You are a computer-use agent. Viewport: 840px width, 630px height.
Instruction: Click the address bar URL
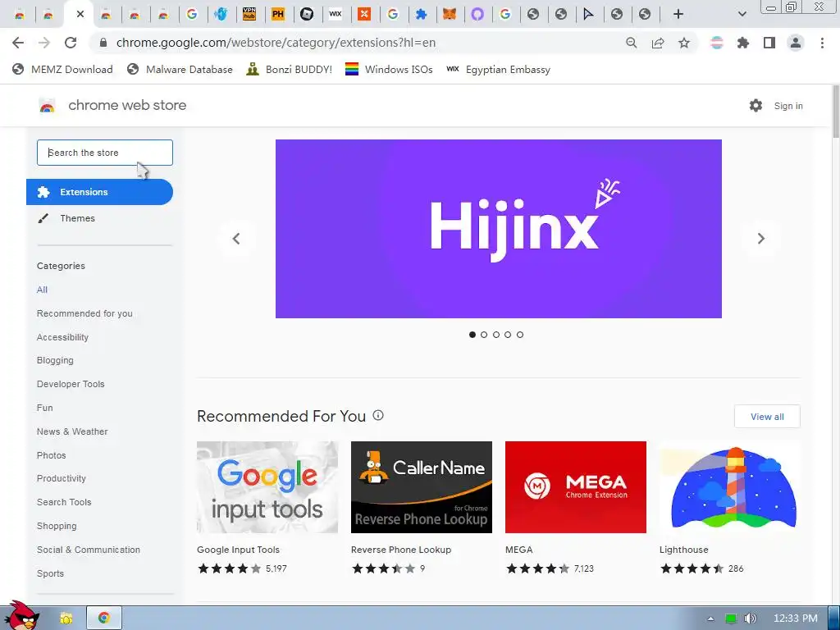[x=276, y=43]
